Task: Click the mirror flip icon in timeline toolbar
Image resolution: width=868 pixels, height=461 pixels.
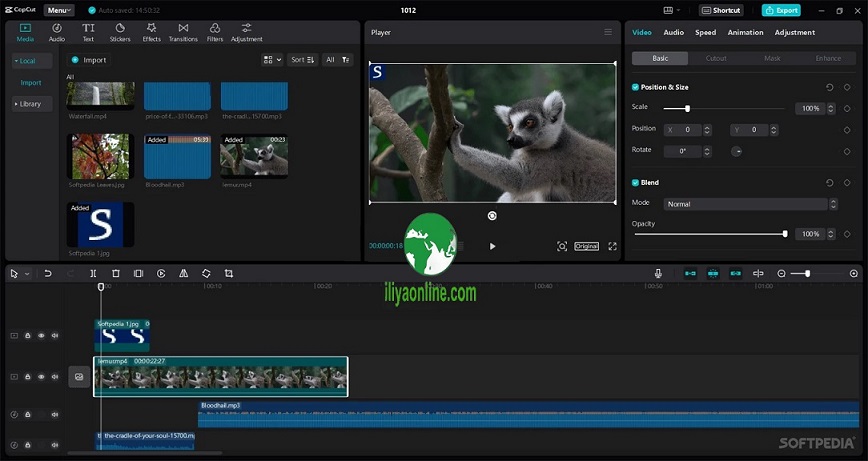Action: (x=184, y=273)
